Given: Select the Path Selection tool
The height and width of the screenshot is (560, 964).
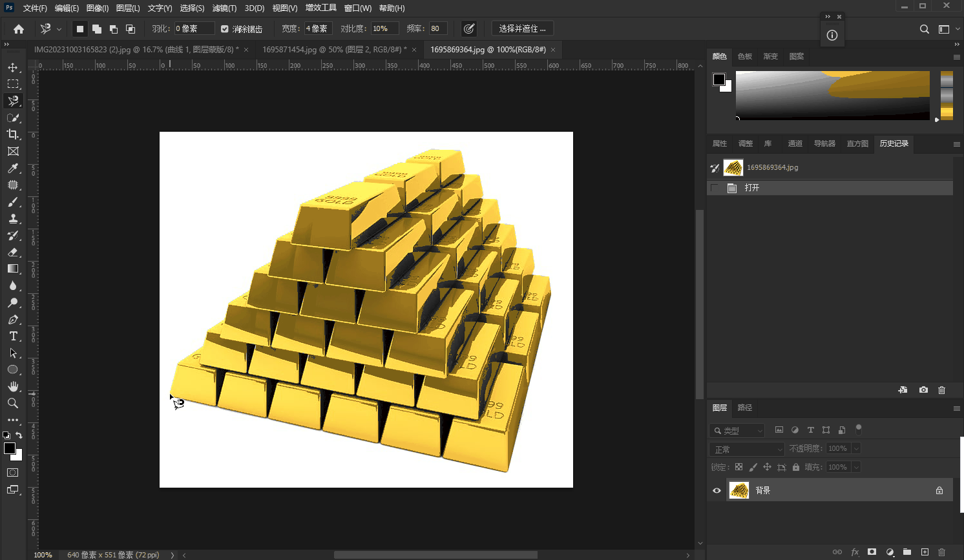Looking at the screenshot, I should click(x=12, y=353).
